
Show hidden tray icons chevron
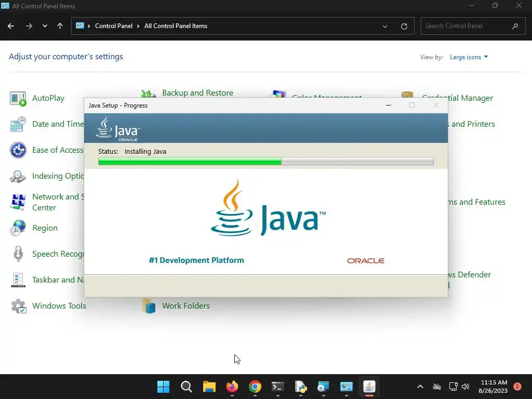(420, 387)
